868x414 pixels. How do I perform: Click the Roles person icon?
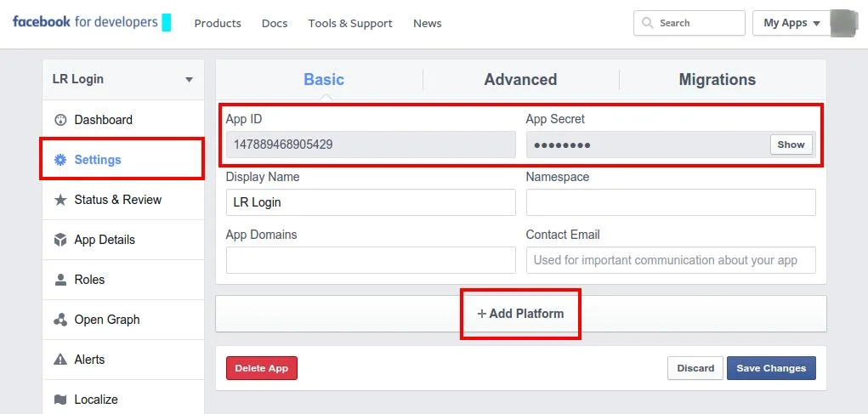tap(60, 280)
